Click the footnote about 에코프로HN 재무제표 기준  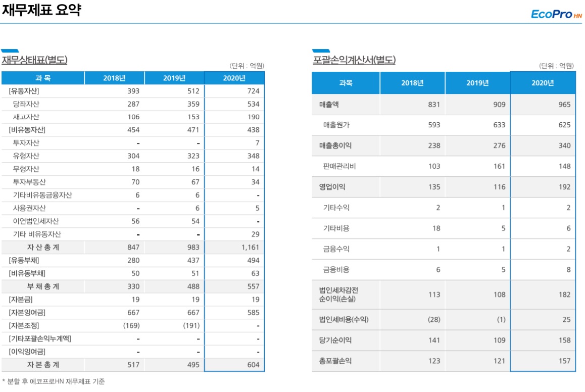point(54,381)
